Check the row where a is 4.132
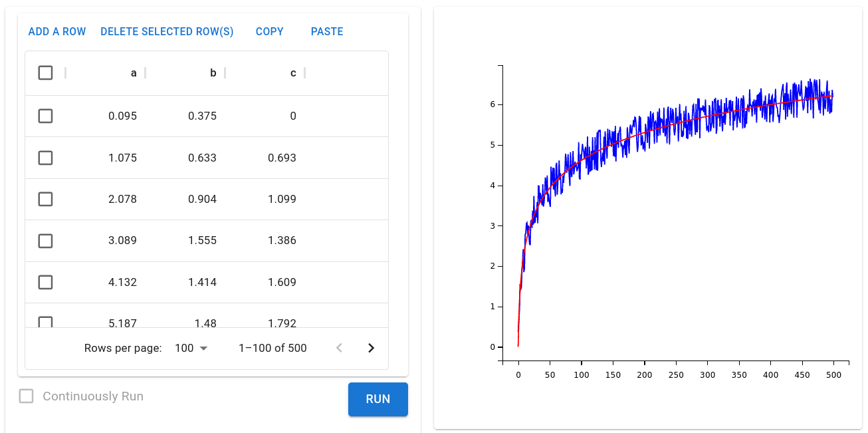This screenshot has height=433, width=868. 45,281
